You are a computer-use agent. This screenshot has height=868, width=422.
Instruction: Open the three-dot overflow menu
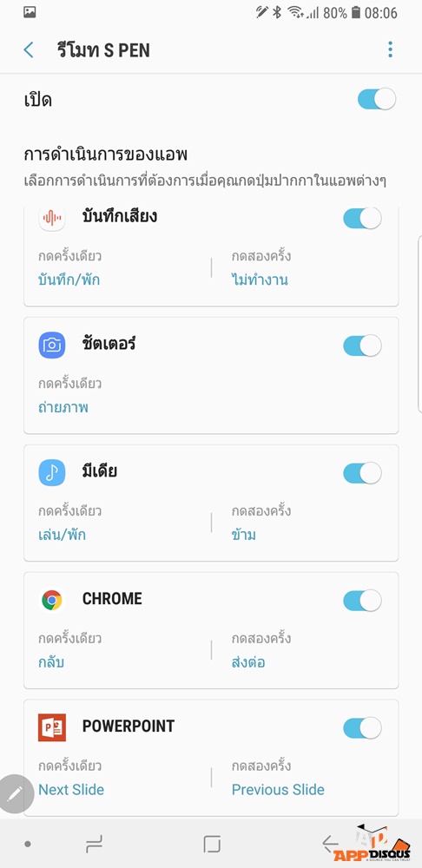[x=391, y=49]
